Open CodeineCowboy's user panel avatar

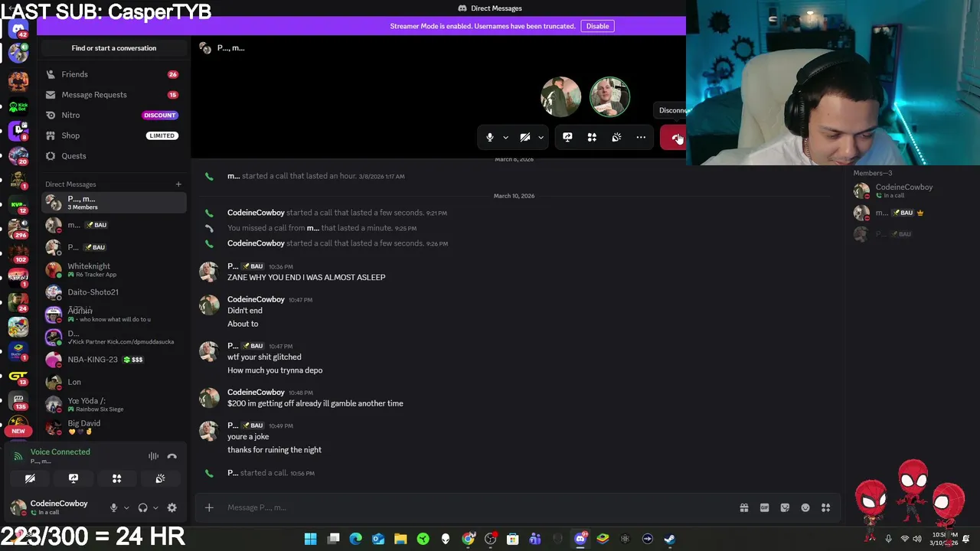[x=18, y=507]
